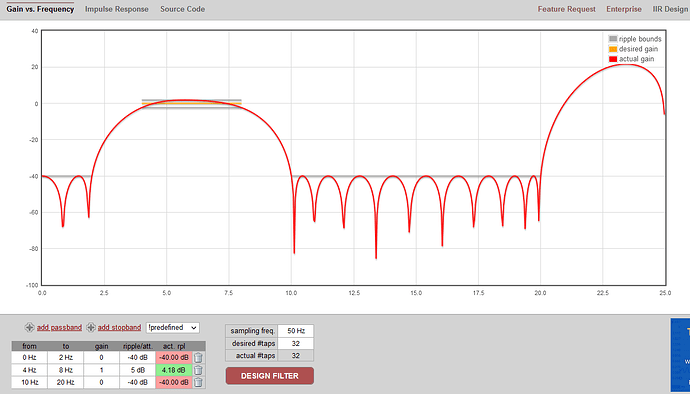Delete the 4 Hz to 8 Hz passband row
Image resolution: width=690 pixels, height=394 pixels.
pyautogui.click(x=198, y=370)
